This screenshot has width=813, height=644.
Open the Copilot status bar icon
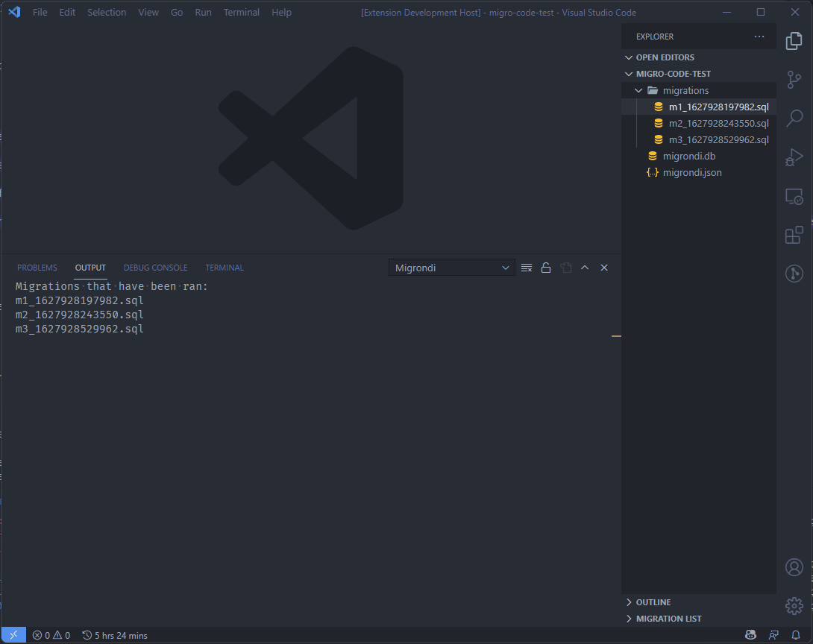click(x=750, y=635)
